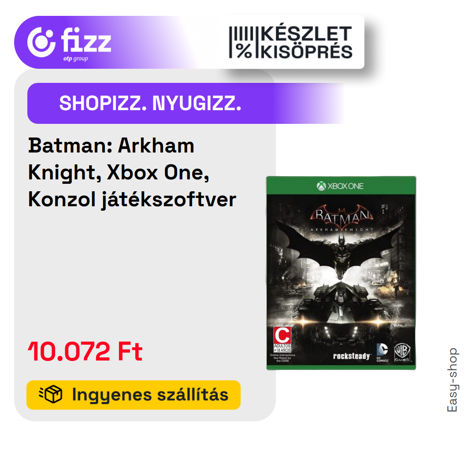Open the Easy-shop seller label
This screenshot has height=476, width=476.
point(452,380)
